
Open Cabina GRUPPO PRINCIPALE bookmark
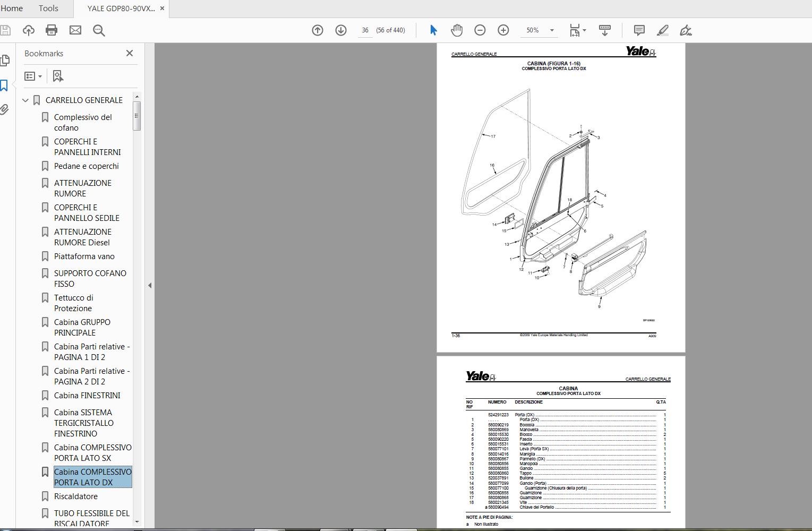[x=82, y=328]
